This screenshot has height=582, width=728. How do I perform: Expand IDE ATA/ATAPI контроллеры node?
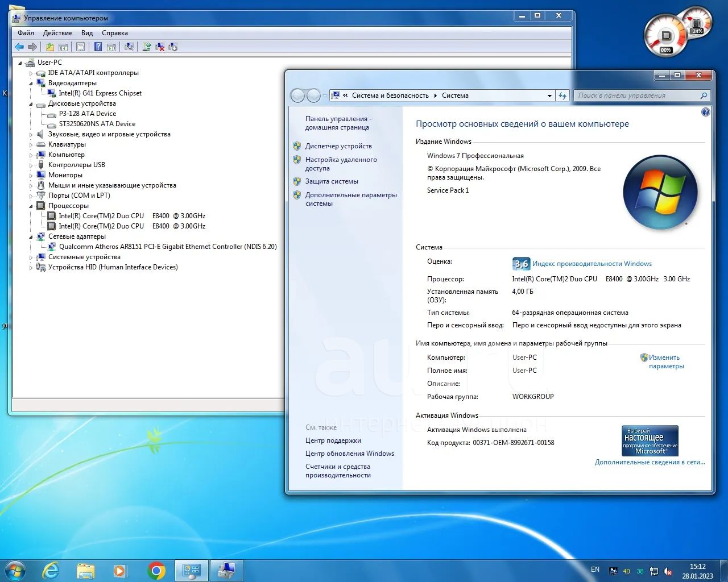(x=31, y=73)
